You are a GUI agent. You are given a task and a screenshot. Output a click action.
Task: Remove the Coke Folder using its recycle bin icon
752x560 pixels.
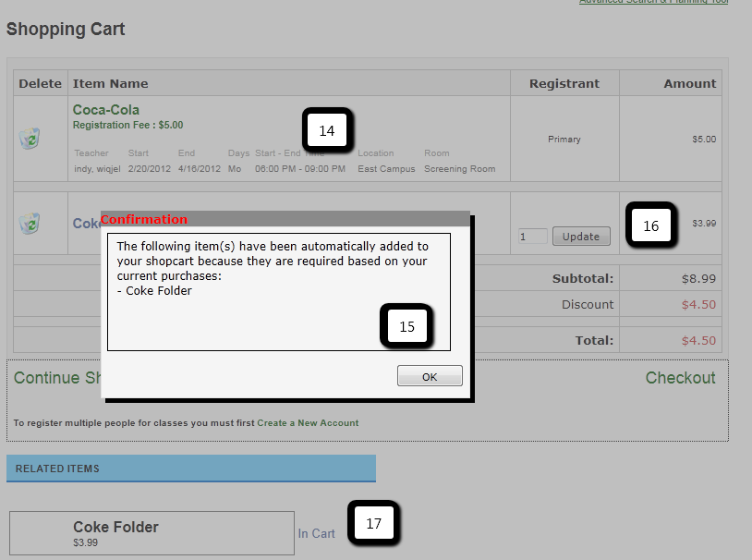pos(30,223)
